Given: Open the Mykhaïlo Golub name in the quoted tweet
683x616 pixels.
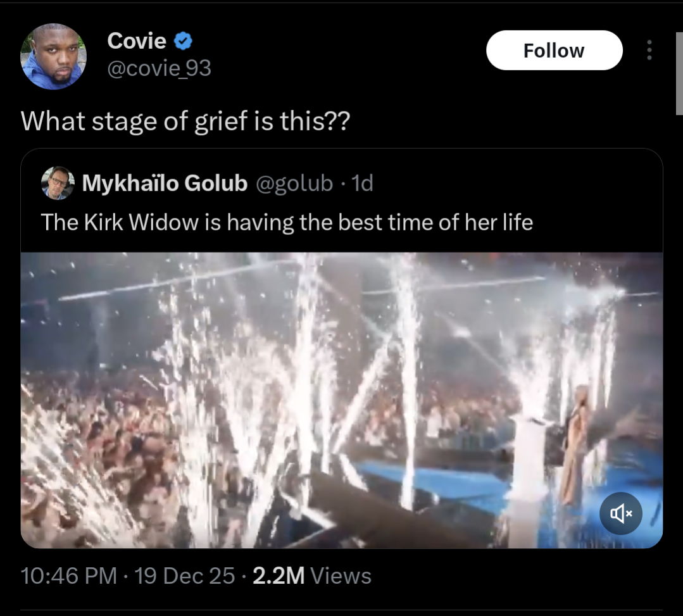Looking at the screenshot, I should 165,184.
